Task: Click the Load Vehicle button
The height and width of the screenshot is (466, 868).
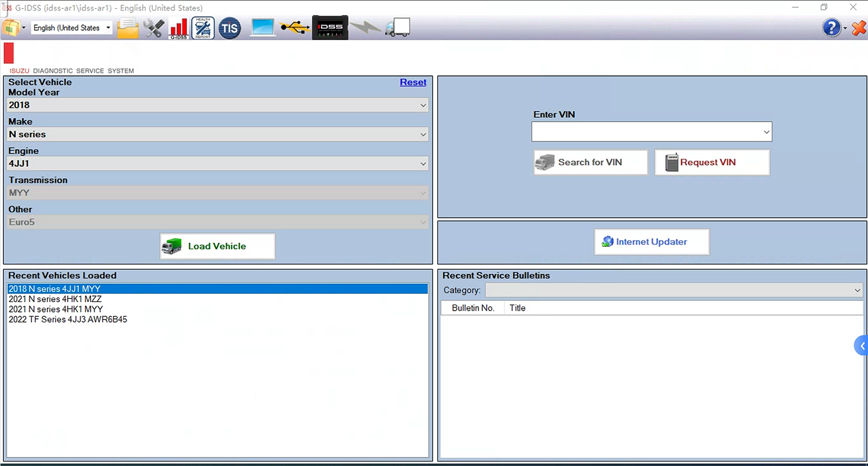Action: (217, 246)
